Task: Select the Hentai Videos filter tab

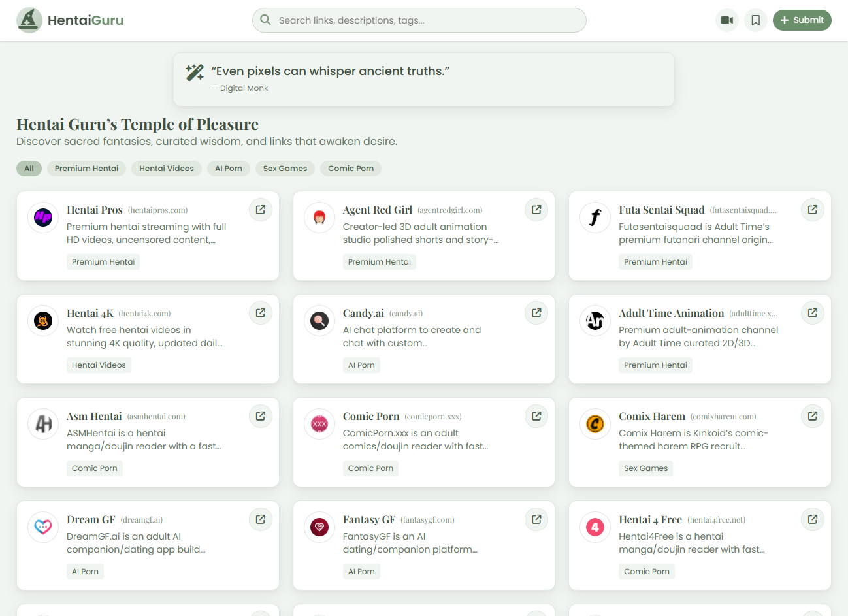Action: pos(167,169)
